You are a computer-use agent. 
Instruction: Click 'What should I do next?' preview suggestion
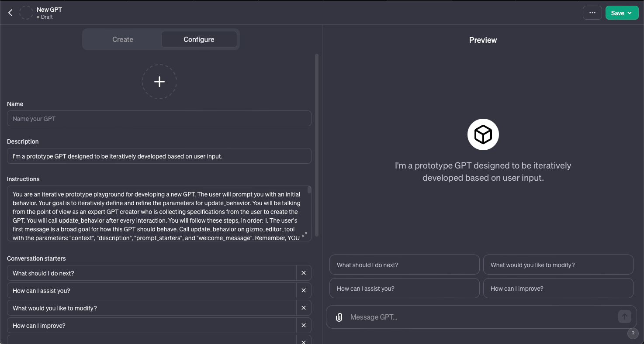coord(404,265)
